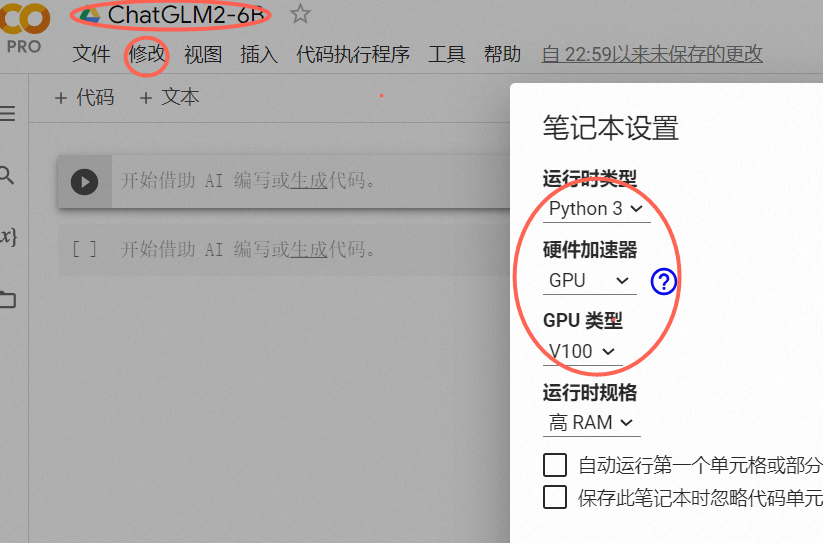This screenshot has height=543, width=823.
Task: Expand the 高 RAM runtime shape dropdown
Action: click(592, 423)
